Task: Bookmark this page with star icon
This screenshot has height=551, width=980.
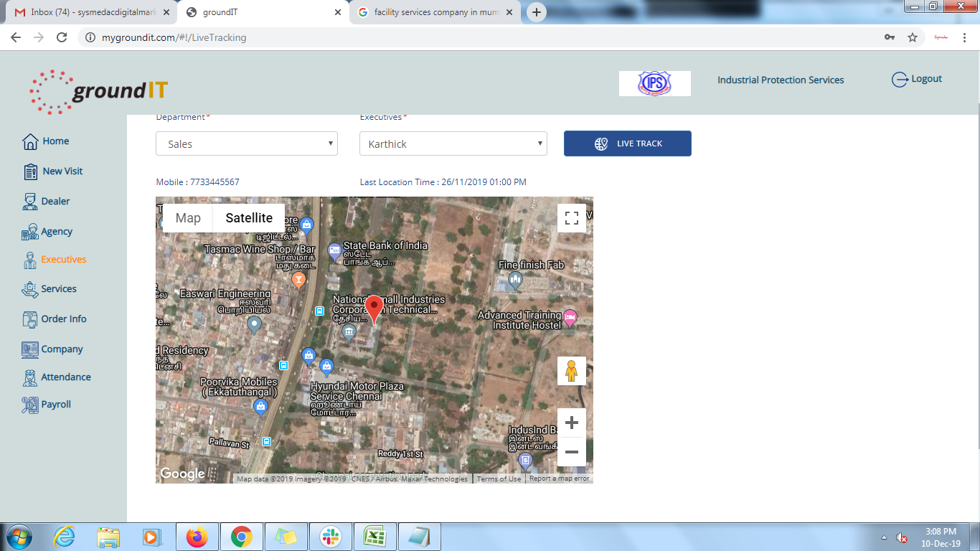Action: point(913,37)
